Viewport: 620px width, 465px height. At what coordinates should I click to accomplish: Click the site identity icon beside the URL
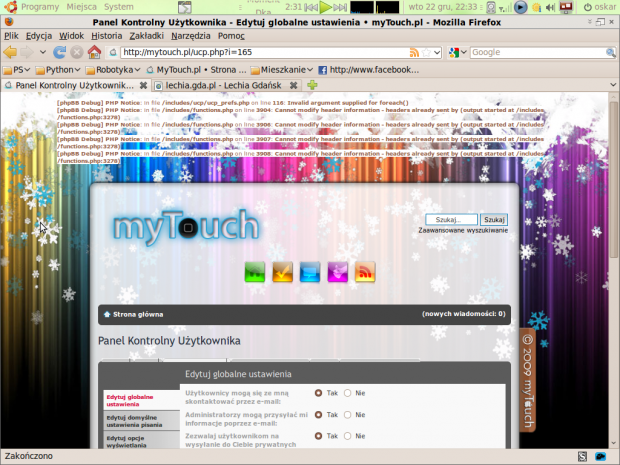point(113,52)
